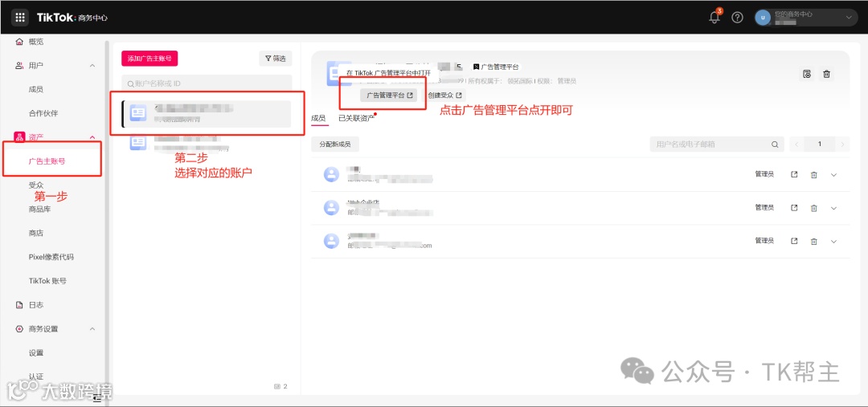Click the TikTok 商务中心 logo

point(72,18)
